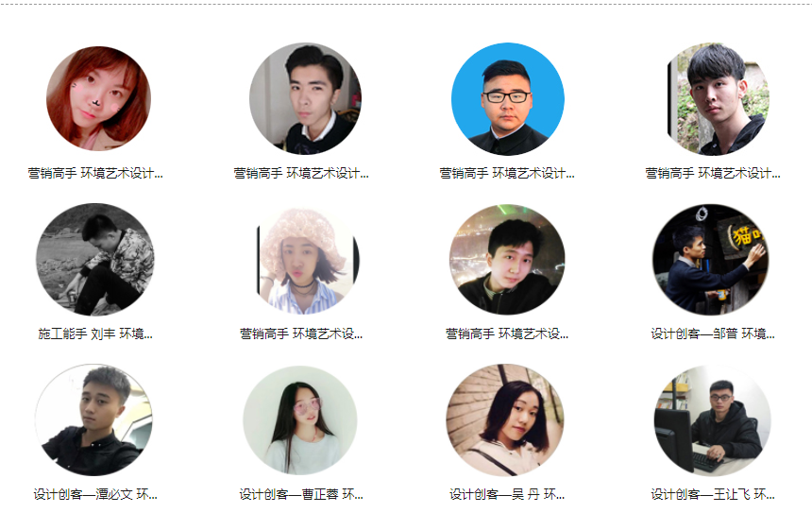
Task: Open the 设计创客—谭必文 caption link
Action: (x=95, y=494)
